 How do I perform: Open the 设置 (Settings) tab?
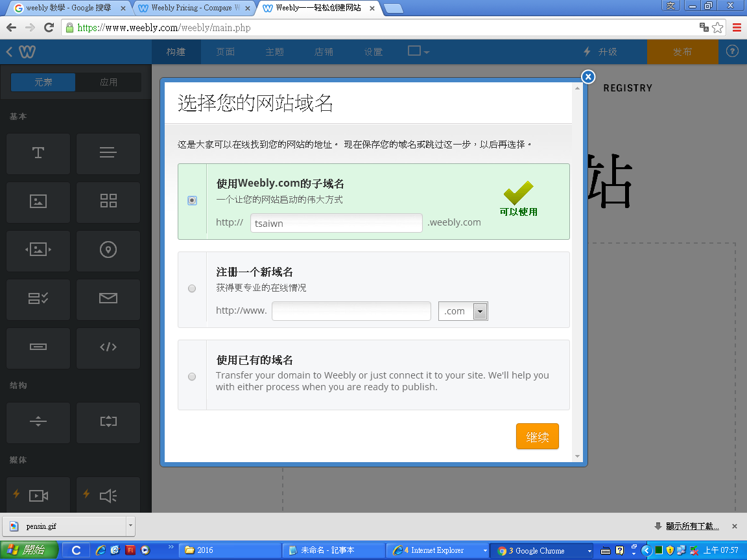pyautogui.click(x=373, y=52)
